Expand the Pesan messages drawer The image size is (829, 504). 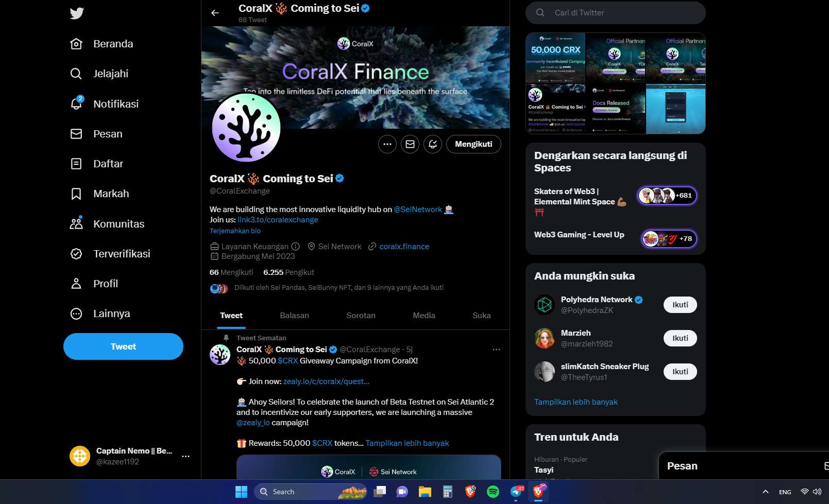744,466
